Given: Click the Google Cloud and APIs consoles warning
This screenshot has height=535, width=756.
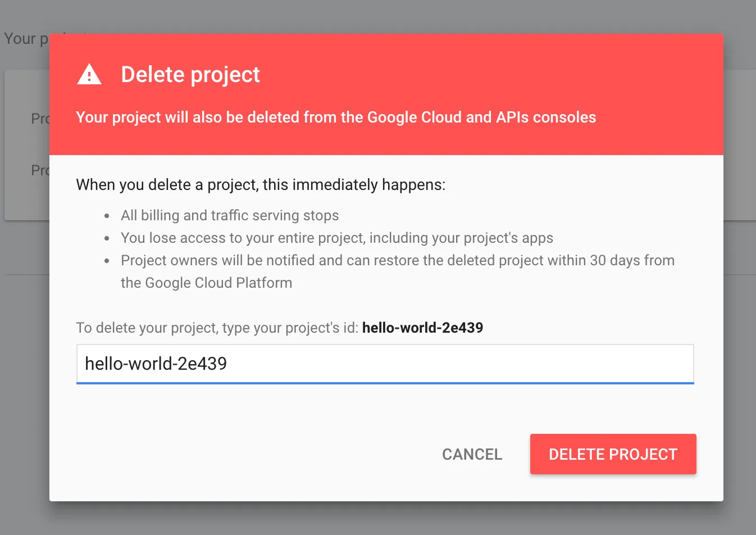Looking at the screenshot, I should coord(336,117).
